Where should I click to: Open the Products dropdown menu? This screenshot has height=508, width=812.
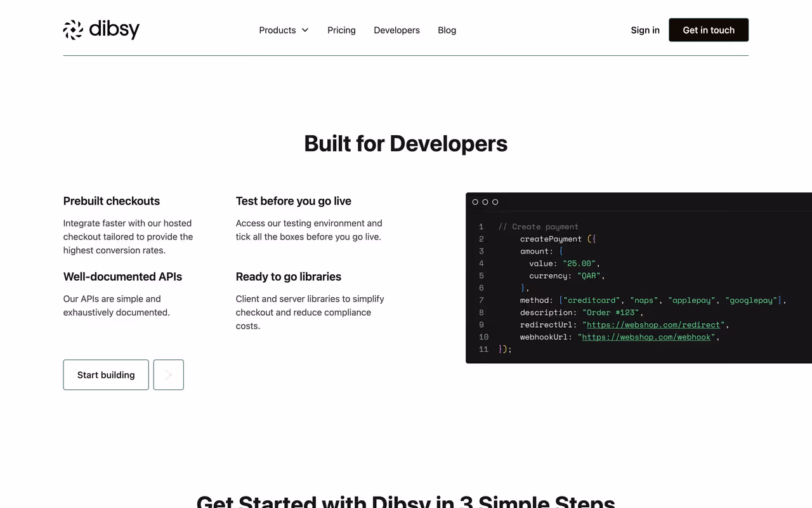click(x=284, y=30)
